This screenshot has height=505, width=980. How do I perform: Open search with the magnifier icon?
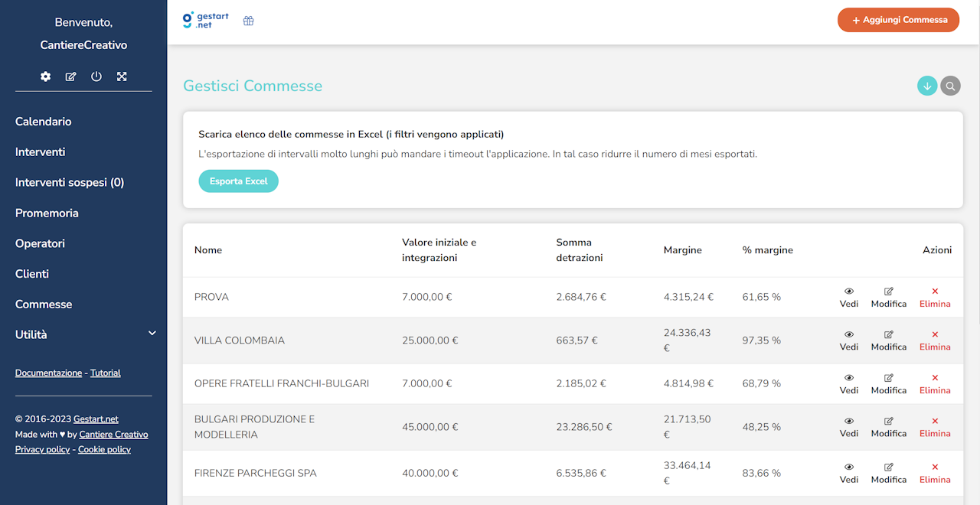(x=950, y=86)
